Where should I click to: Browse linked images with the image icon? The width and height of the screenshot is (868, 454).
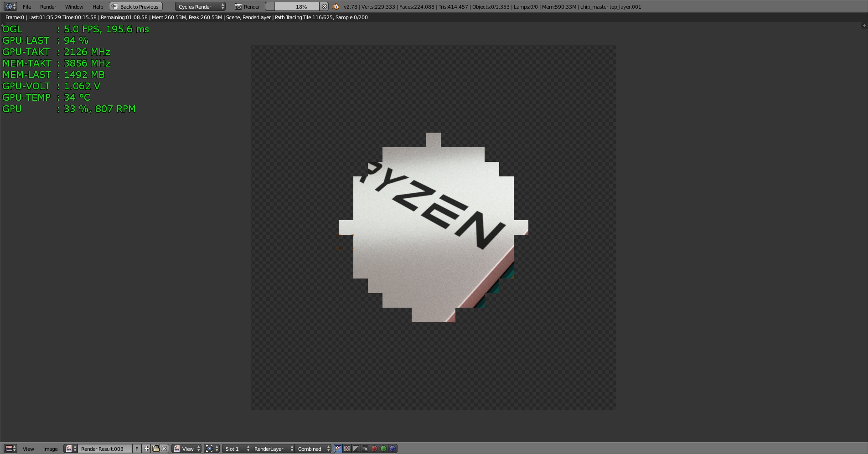click(x=70, y=449)
